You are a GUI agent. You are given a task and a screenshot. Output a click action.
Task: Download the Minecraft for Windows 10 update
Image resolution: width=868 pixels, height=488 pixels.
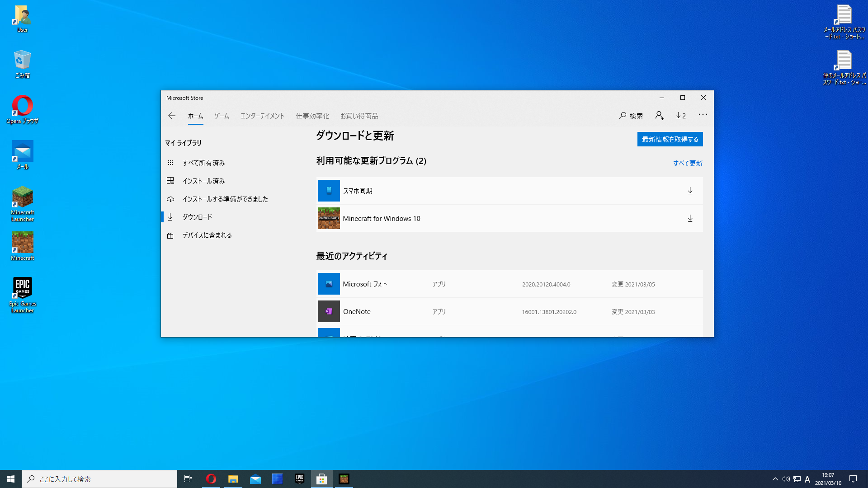690,218
